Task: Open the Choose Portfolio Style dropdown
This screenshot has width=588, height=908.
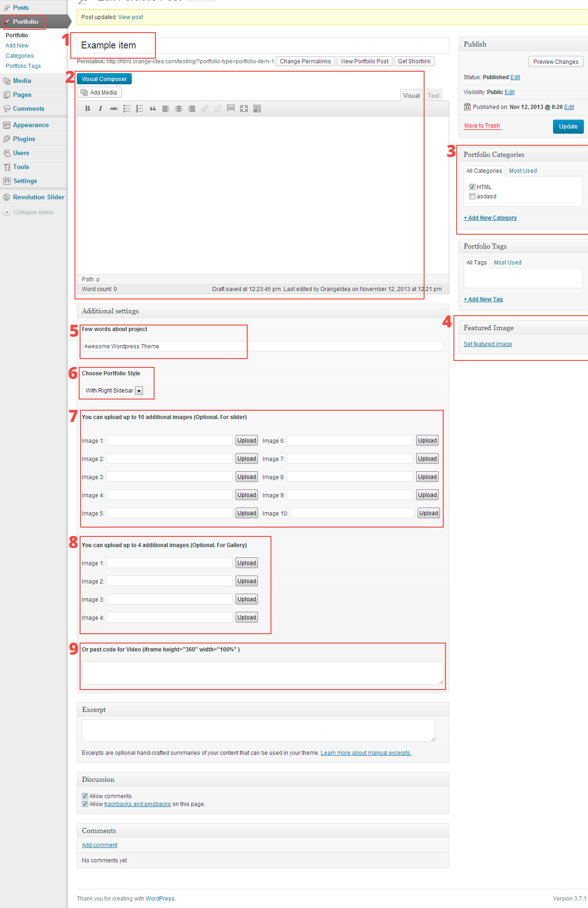Action: (x=113, y=391)
